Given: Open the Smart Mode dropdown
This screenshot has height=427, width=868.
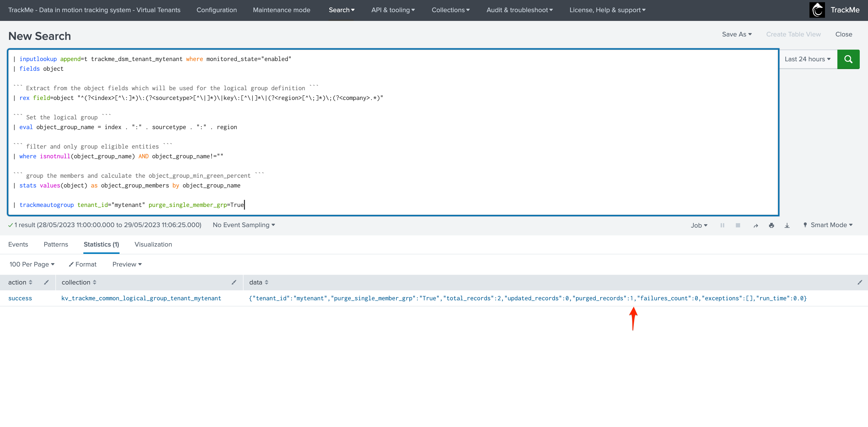Looking at the screenshot, I should point(828,225).
